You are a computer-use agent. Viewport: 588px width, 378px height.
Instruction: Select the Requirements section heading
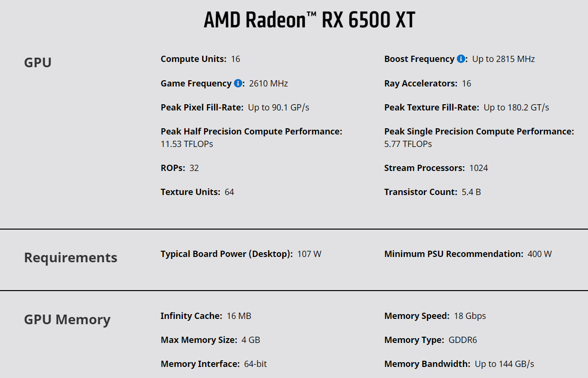pyautogui.click(x=71, y=257)
